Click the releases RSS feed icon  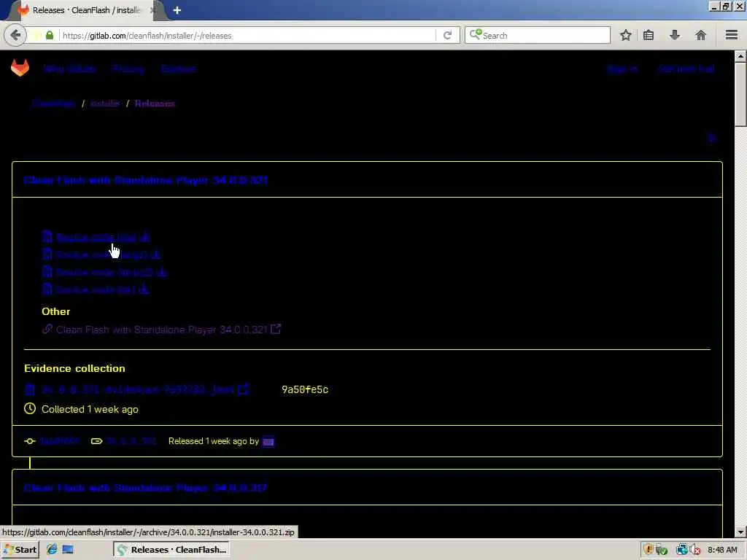(x=711, y=138)
